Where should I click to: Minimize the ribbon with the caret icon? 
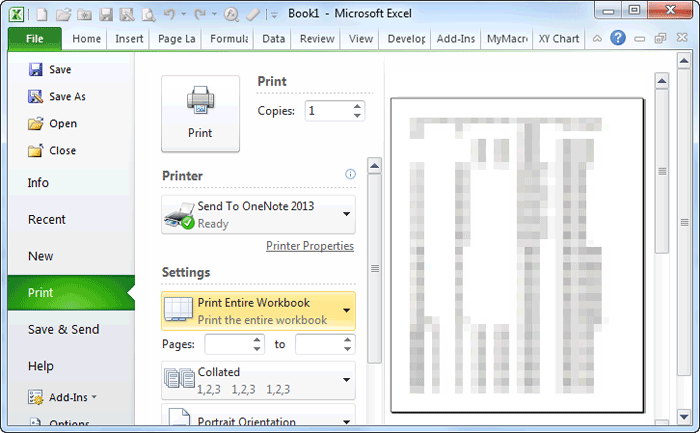(597, 39)
